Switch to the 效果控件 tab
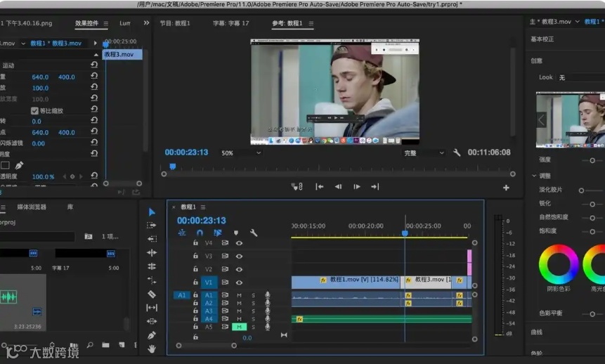The width and height of the screenshot is (605, 364). pyautogui.click(x=87, y=23)
